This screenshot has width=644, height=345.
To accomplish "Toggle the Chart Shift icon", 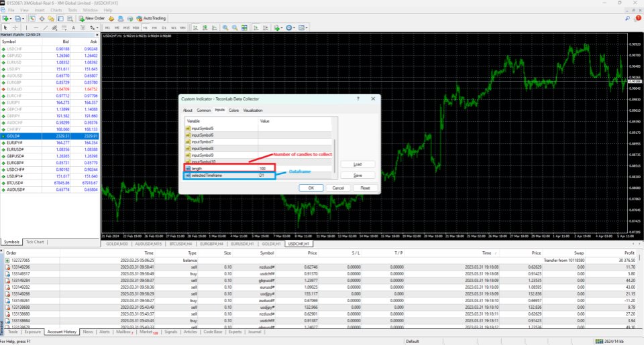I will [x=266, y=28].
